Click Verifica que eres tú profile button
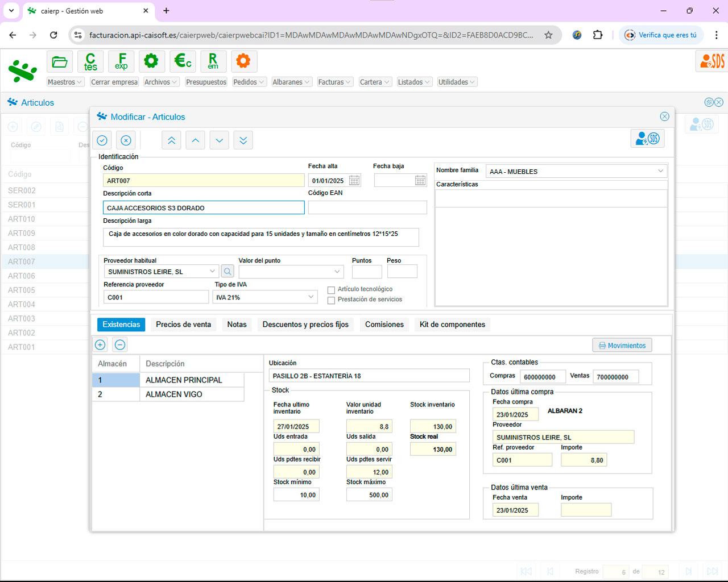 (661, 35)
